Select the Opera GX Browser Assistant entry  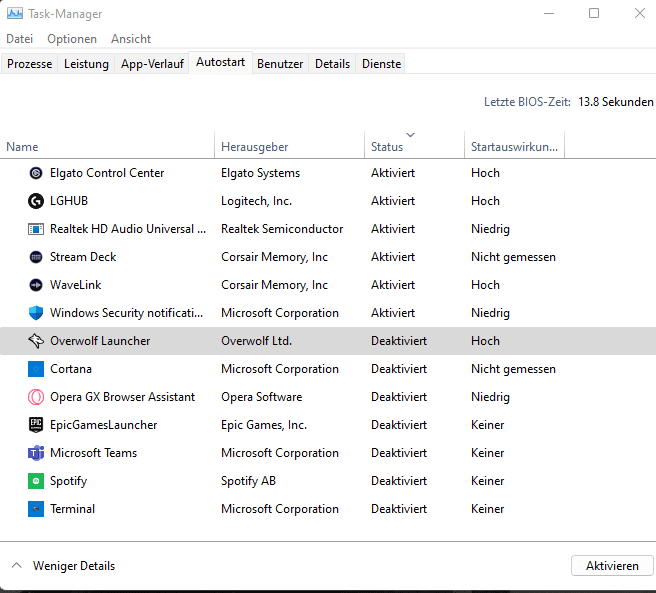tap(123, 397)
